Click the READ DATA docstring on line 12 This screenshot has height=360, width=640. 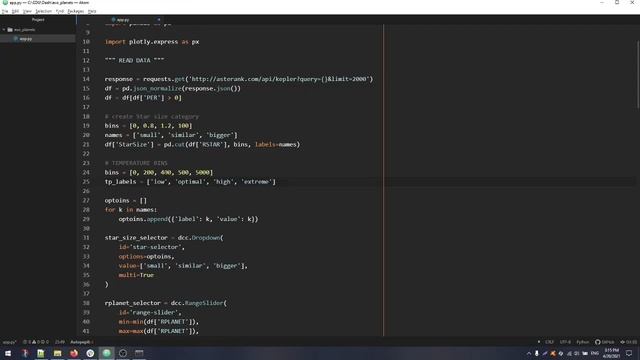[x=134, y=60]
